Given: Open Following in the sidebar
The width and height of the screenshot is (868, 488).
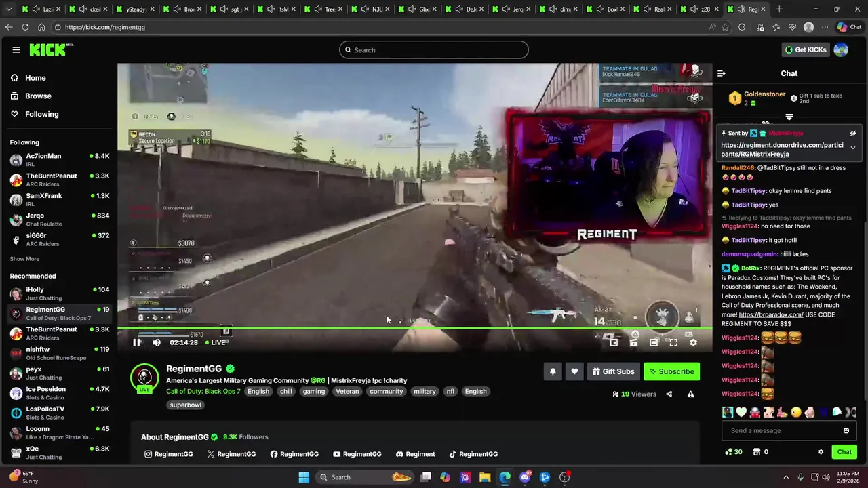Looking at the screenshot, I should coord(41,114).
